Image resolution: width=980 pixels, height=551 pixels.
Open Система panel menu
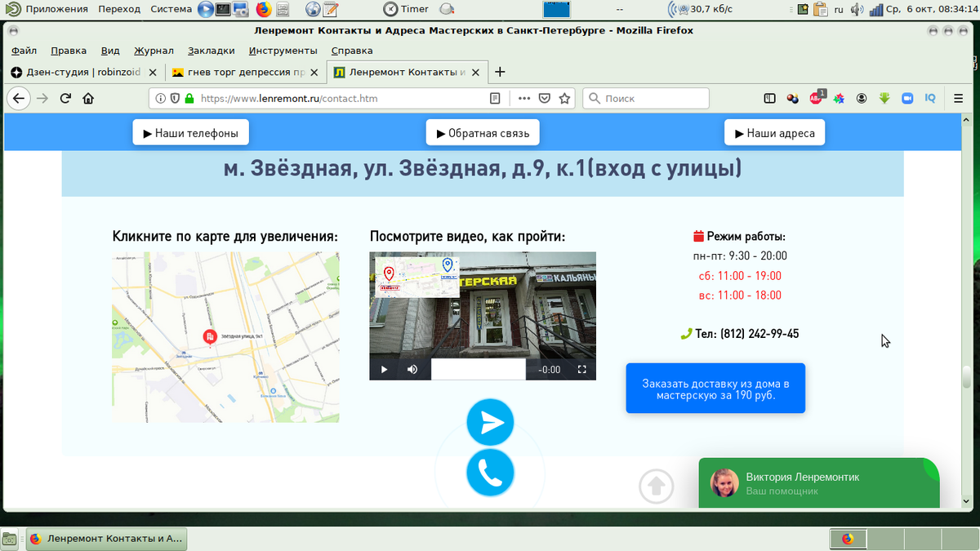coord(171,9)
